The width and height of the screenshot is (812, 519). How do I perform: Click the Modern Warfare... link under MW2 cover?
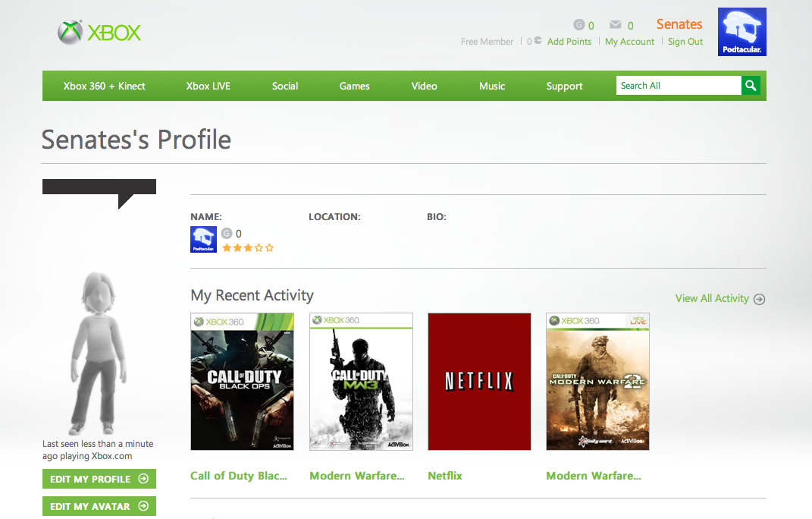(x=594, y=476)
